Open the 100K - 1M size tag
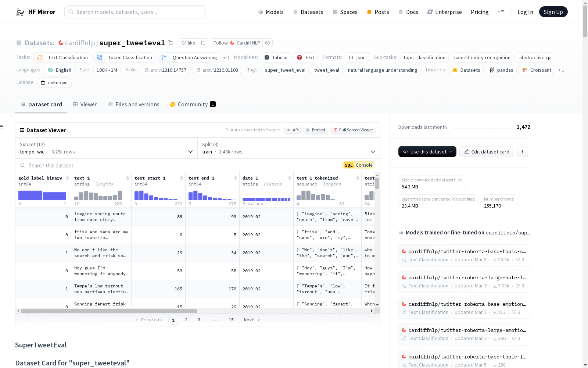Viewport: 588px width, 368px height. pyautogui.click(x=107, y=70)
